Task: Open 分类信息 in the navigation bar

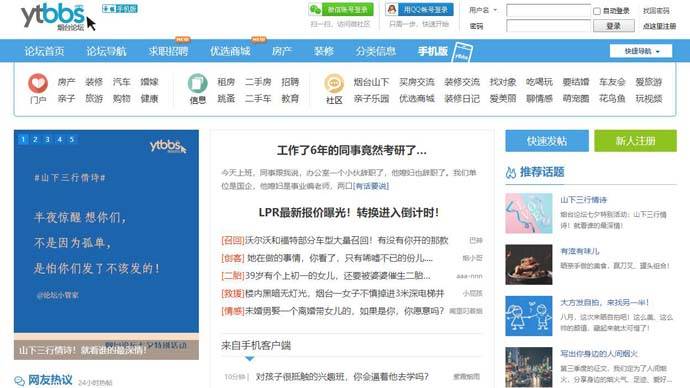Action: click(375, 51)
